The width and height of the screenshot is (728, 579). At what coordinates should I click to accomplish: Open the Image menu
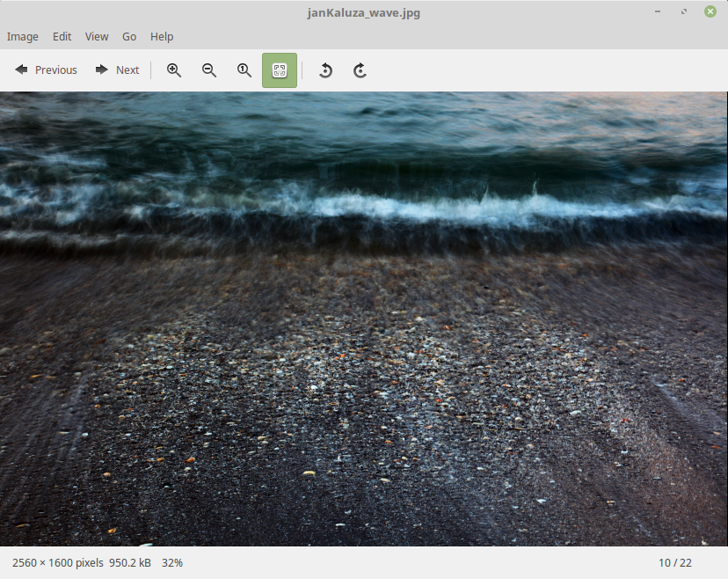[x=23, y=36]
